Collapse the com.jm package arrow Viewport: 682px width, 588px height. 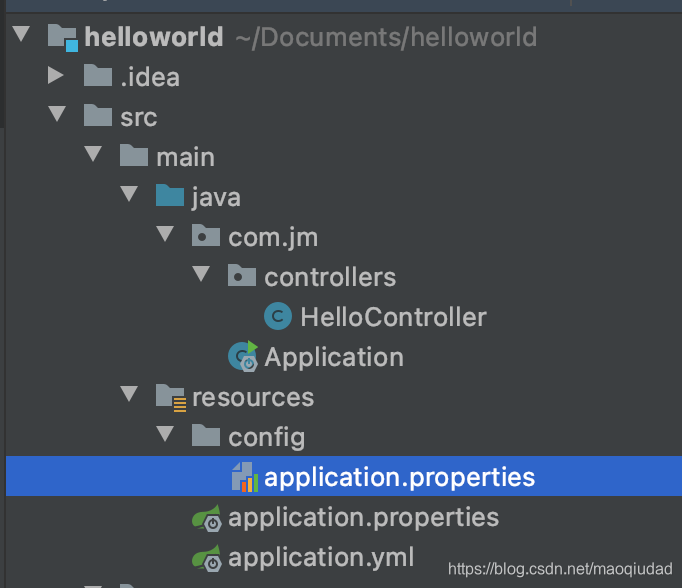(x=165, y=234)
